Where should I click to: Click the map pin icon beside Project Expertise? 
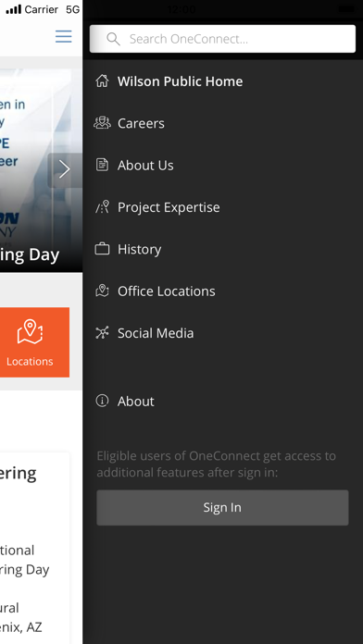pyautogui.click(x=102, y=206)
